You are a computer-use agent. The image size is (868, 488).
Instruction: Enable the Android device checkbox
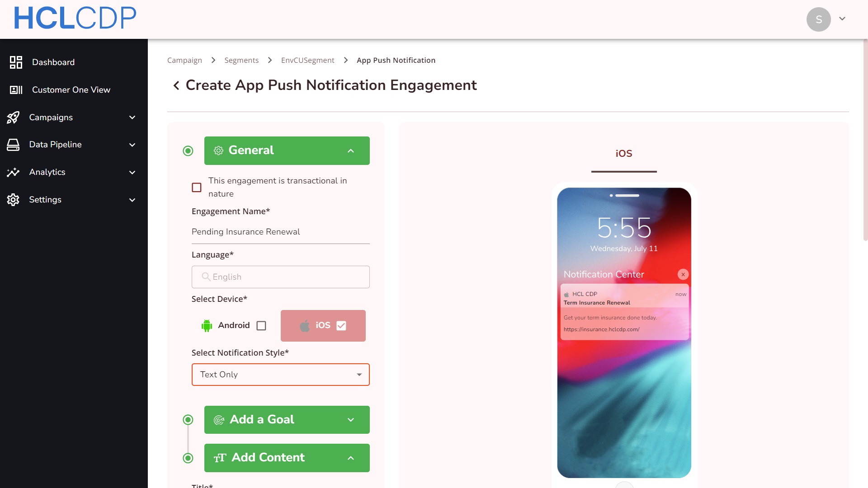click(x=261, y=326)
